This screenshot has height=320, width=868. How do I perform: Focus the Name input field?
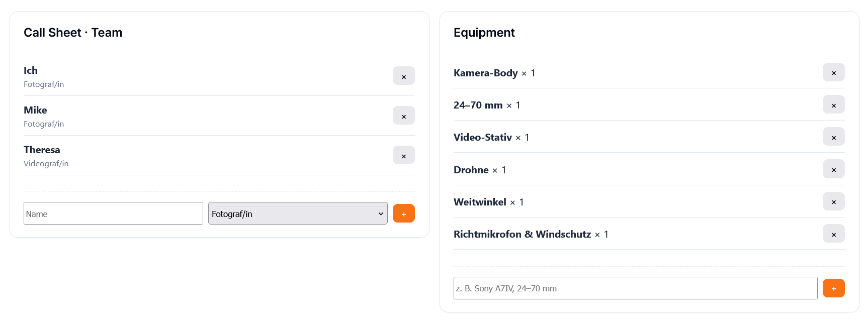[113, 214]
